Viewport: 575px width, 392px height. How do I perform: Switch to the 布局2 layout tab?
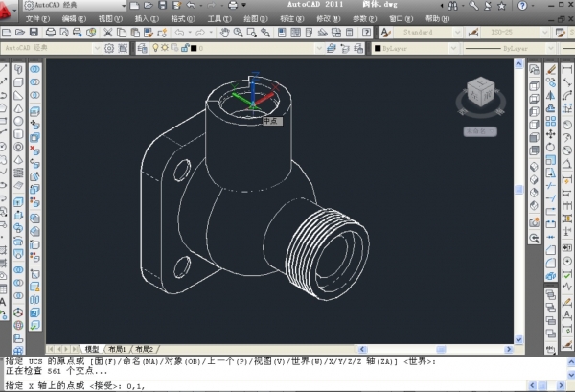point(144,349)
